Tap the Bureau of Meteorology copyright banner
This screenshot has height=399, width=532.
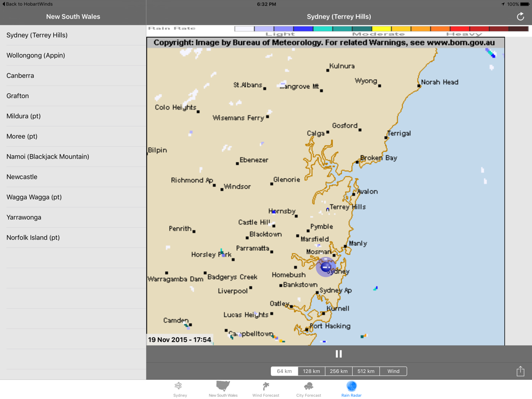coord(326,43)
